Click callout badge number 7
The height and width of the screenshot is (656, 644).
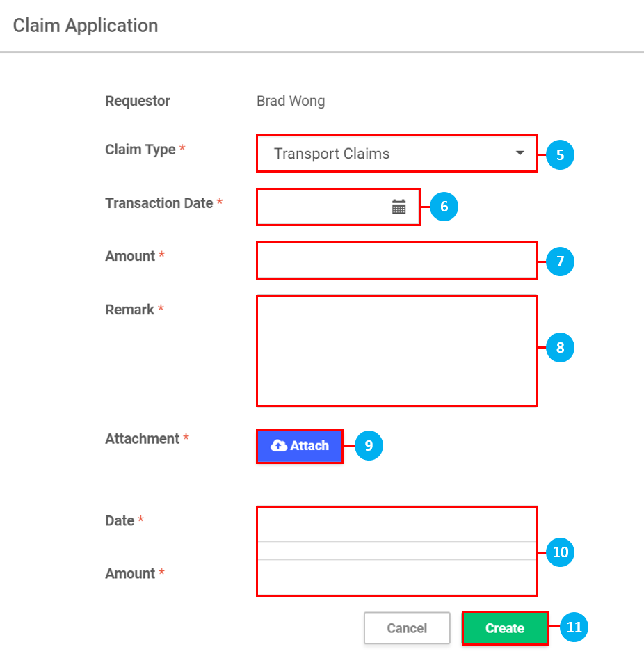pos(560,261)
